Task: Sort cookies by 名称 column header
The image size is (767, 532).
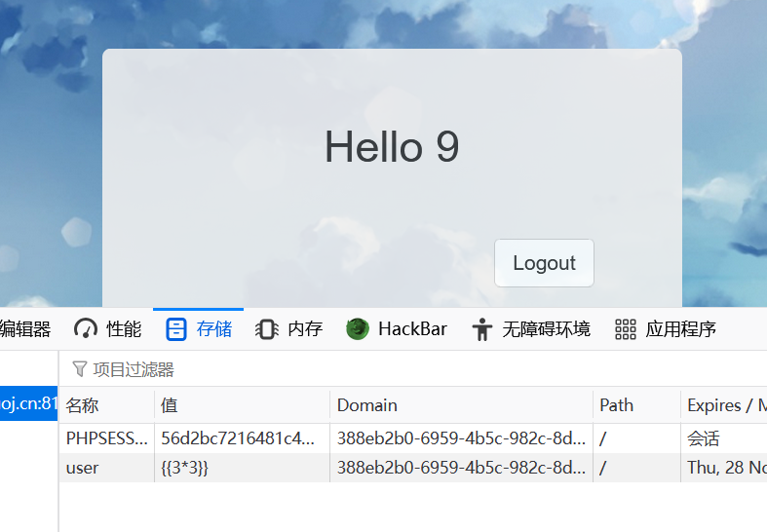Action: [107, 405]
